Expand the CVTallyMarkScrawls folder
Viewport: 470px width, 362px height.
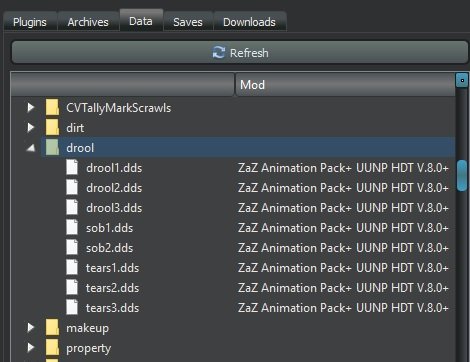pos(31,107)
